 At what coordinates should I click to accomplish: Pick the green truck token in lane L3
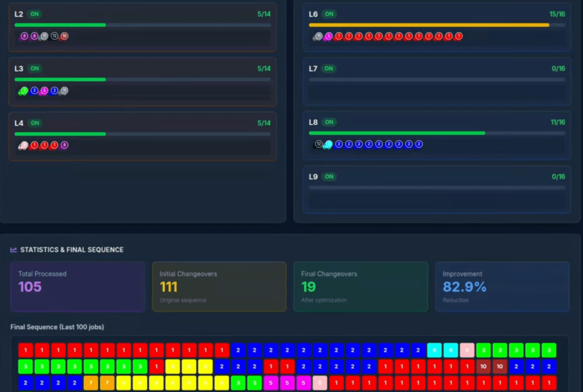[23, 91]
